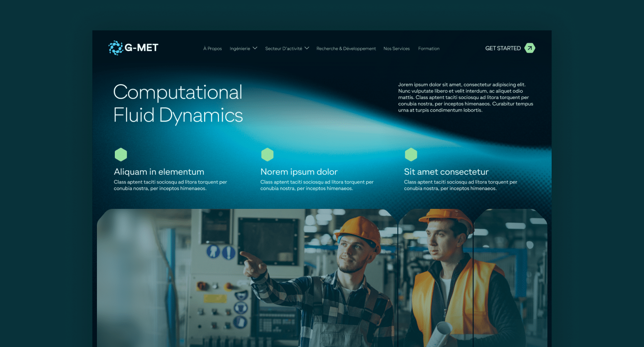
Task: Expand the Ingénierie dropdown chevron
Action: 255,48
